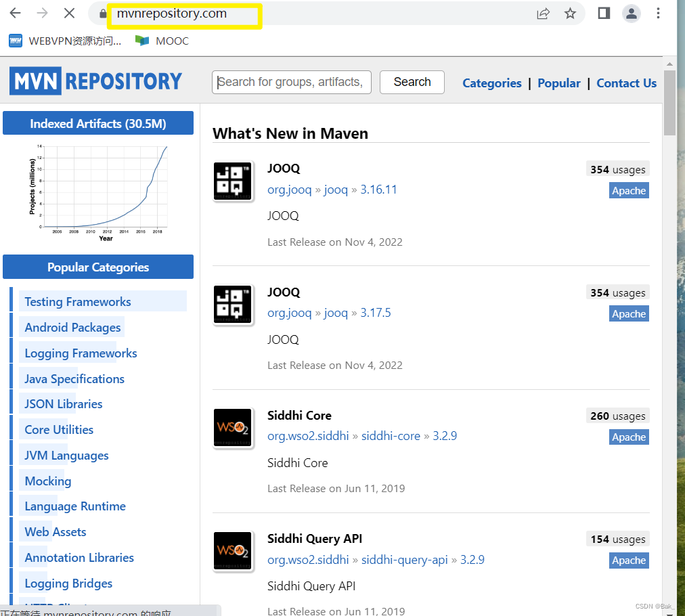Open Core Utilities category

[x=59, y=430]
